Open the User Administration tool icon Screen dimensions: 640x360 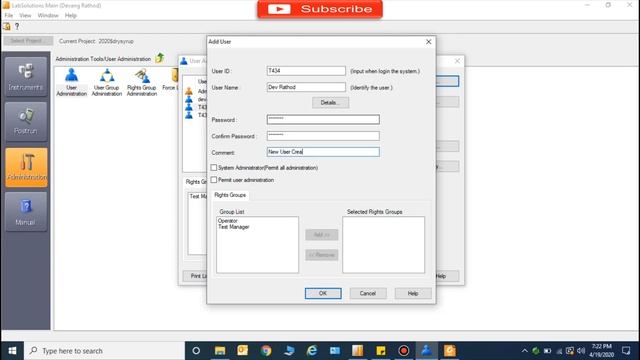[x=71, y=82]
